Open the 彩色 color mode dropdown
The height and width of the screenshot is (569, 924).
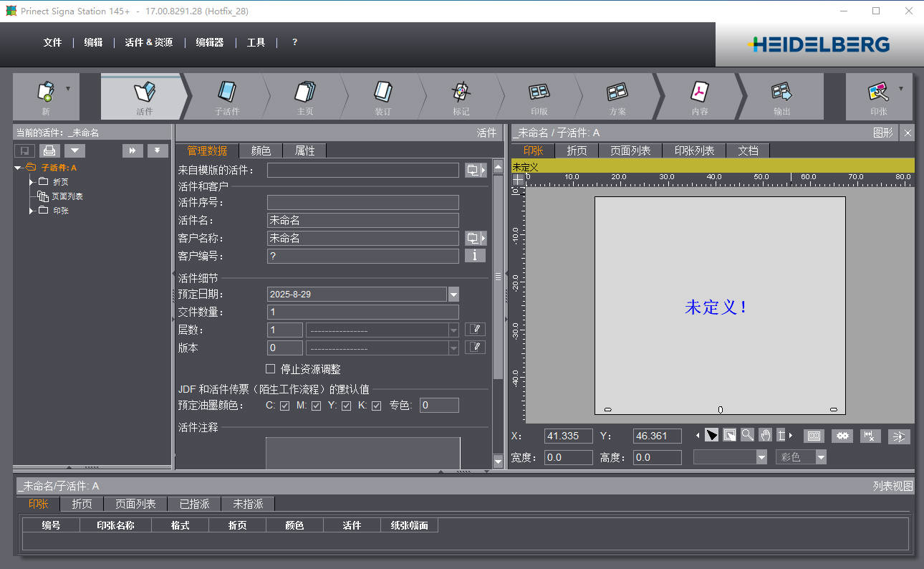[820, 457]
